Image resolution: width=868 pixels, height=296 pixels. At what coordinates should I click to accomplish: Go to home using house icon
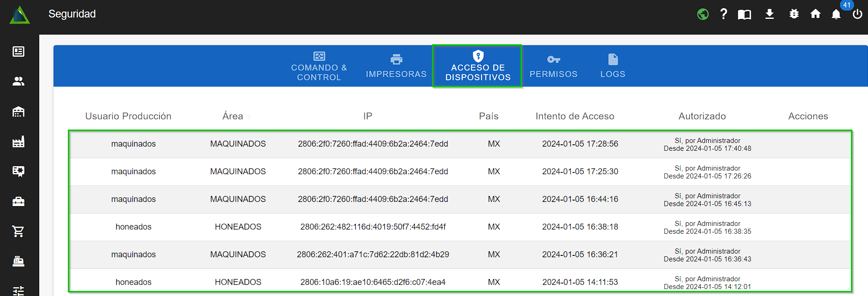tap(815, 14)
